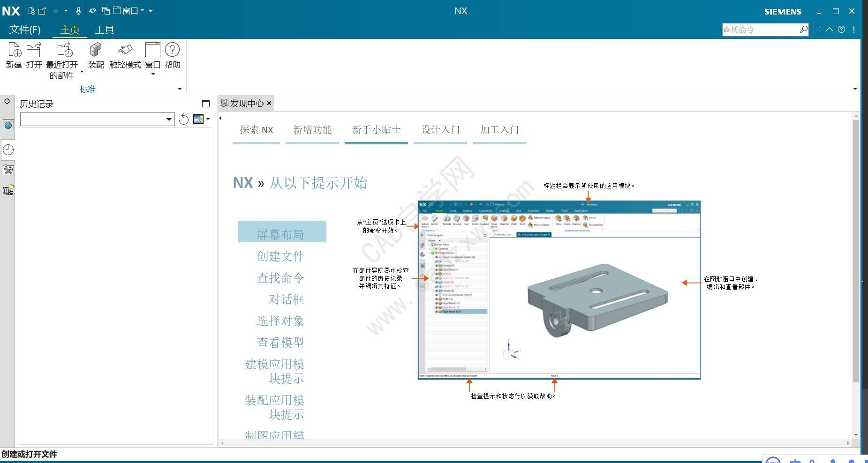
Task: Click inside the 查找命令 search field
Action: (760, 30)
